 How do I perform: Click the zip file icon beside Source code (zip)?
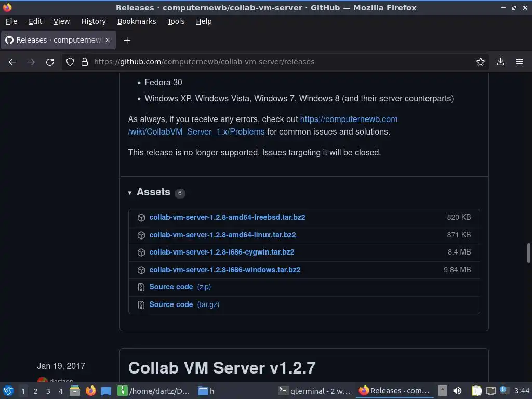point(141,287)
